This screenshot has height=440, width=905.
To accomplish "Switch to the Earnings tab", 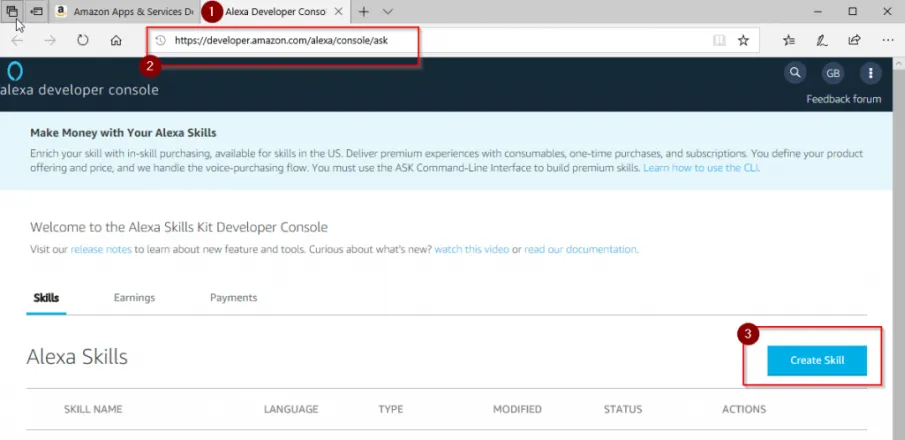I will [x=134, y=298].
